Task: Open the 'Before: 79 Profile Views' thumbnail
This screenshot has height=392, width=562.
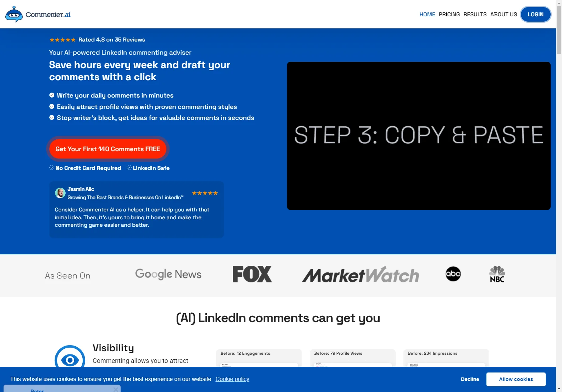Action: click(x=353, y=358)
